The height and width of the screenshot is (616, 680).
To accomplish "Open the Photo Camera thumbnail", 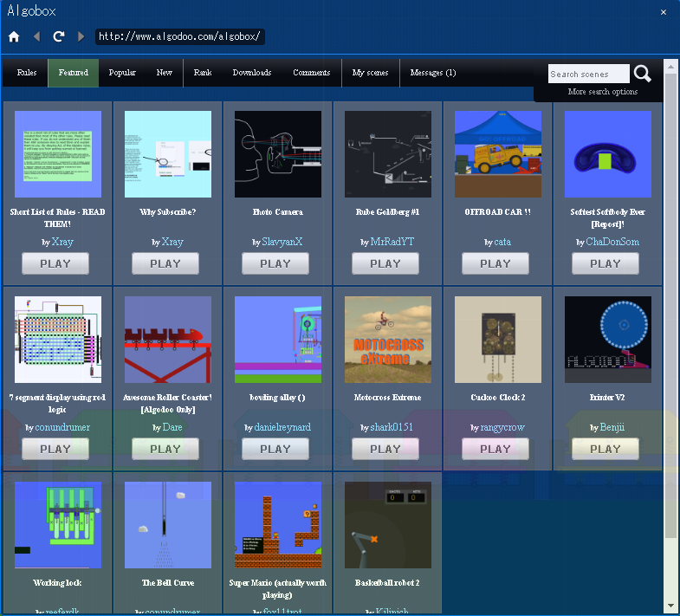I will tap(278, 154).
